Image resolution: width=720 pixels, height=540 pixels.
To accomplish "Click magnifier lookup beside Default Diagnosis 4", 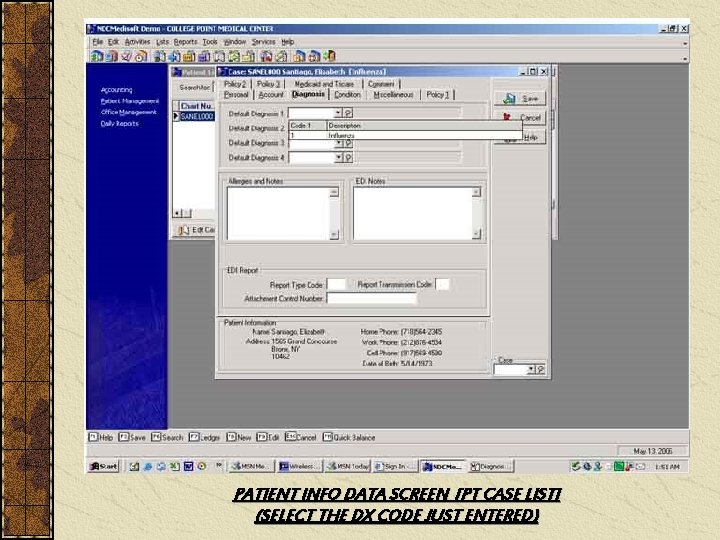I will tap(348, 158).
